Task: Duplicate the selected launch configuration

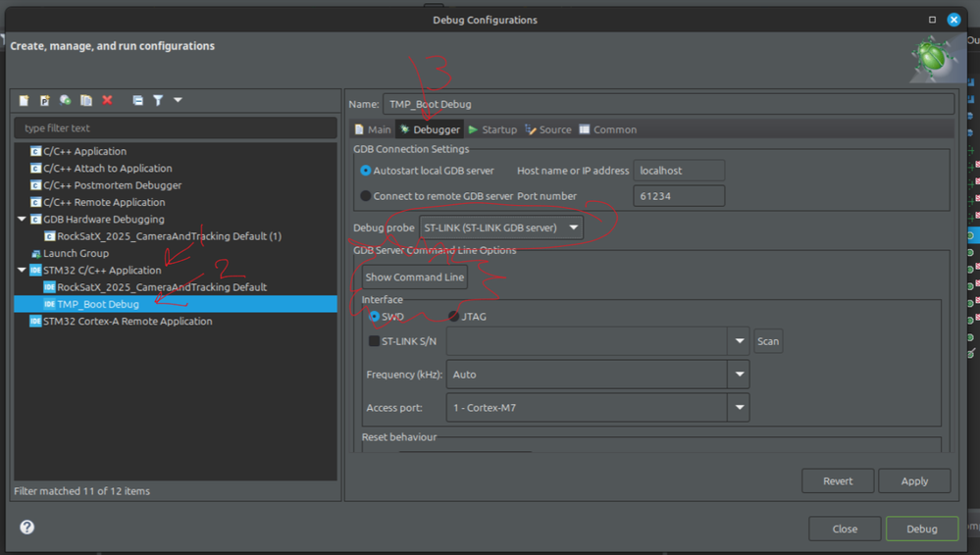Action: [x=86, y=100]
